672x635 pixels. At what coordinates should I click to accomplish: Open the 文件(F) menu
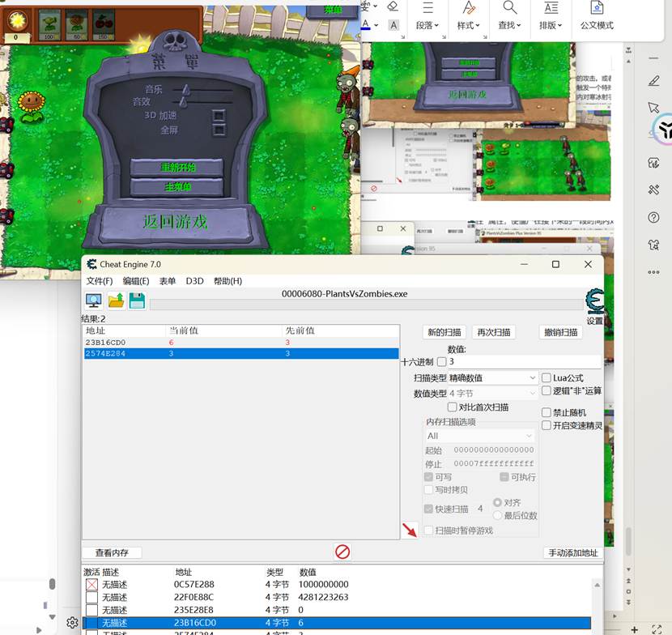100,281
